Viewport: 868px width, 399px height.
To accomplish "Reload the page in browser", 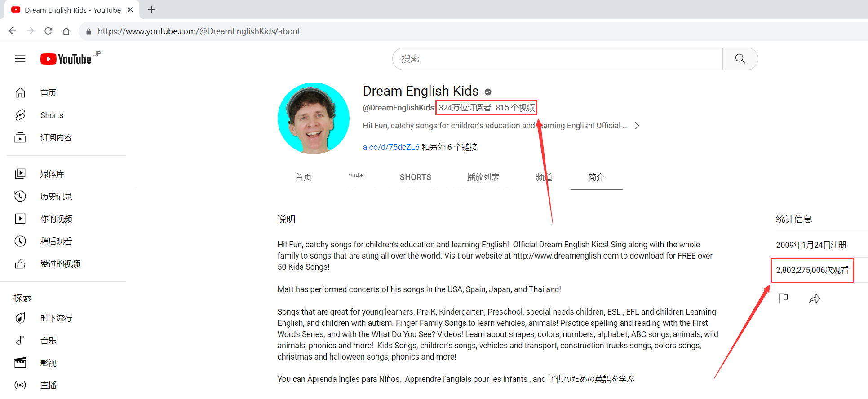I will pos(49,31).
